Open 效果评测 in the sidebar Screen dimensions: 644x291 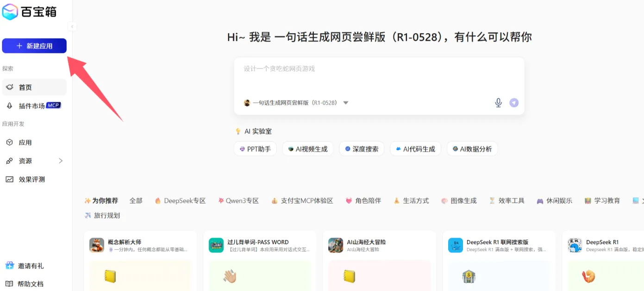click(34, 180)
